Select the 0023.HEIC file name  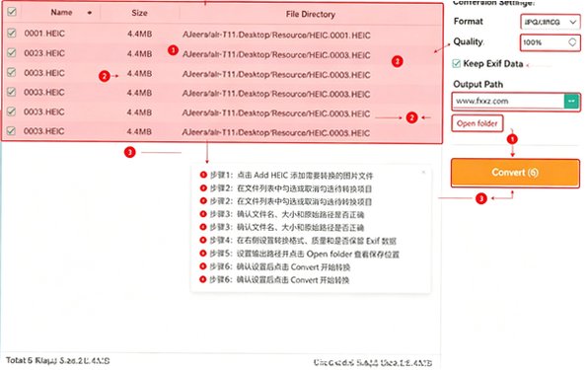pos(44,53)
